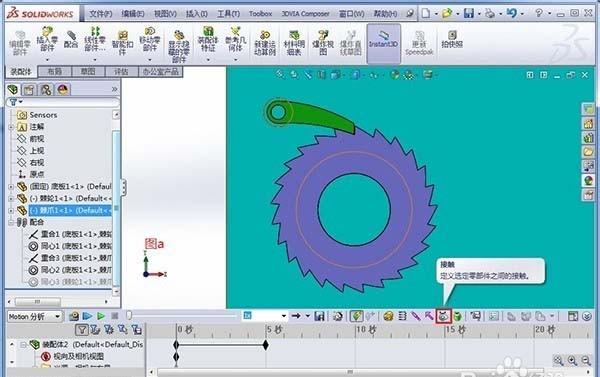The width and height of the screenshot is (600, 377).
Task: Toggle the Instant3D button
Action: pyautogui.click(x=383, y=43)
